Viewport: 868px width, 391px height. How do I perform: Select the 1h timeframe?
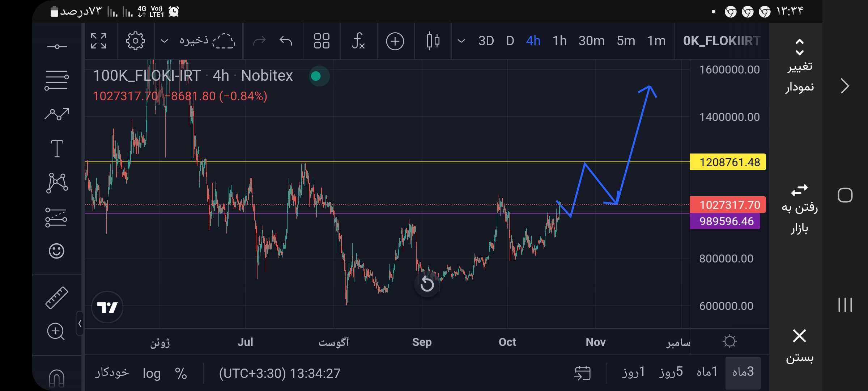559,41
